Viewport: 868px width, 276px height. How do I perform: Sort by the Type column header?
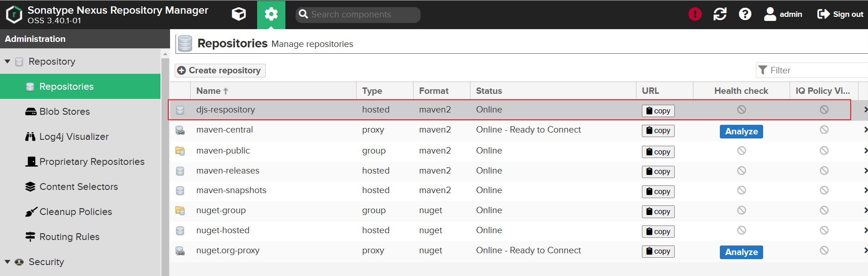[x=385, y=91]
